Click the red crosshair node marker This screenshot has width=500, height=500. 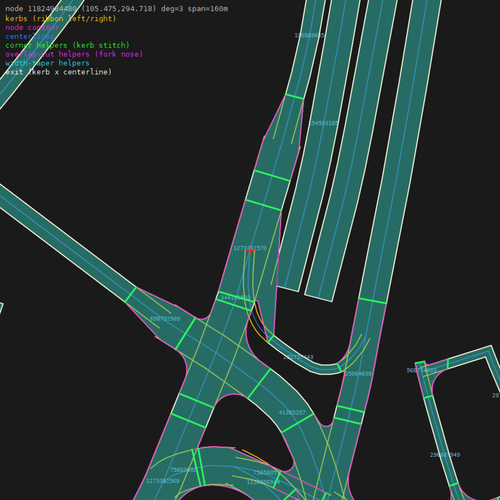point(250,249)
